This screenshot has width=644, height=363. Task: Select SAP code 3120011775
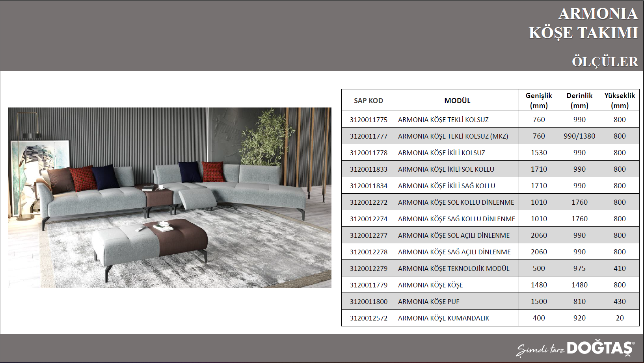click(369, 120)
